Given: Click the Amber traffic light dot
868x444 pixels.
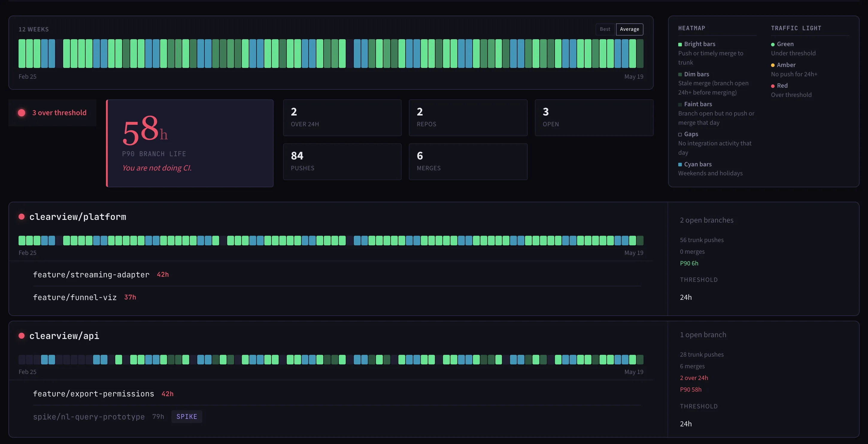Looking at the screenshot, I should point(773,65).
